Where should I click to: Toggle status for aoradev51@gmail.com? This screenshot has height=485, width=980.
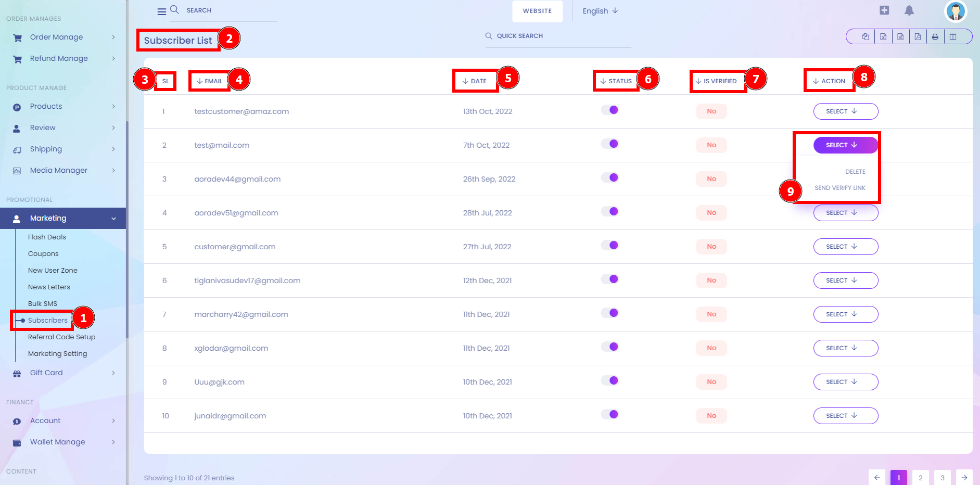pos(609,211)
